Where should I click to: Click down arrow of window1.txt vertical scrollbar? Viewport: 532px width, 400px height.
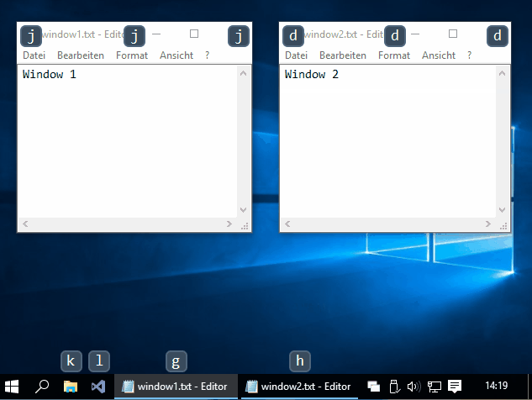(x=244, y=210)
